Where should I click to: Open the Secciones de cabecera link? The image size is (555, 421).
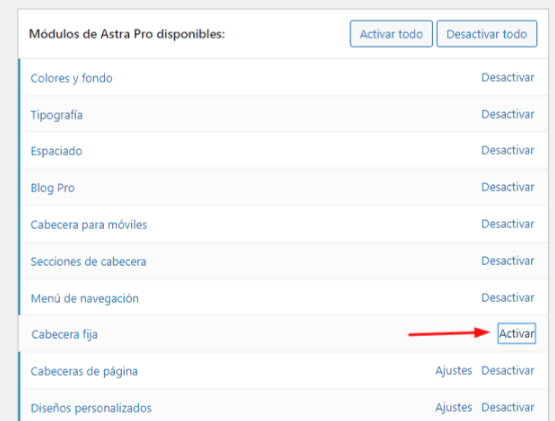click(88, 262)
